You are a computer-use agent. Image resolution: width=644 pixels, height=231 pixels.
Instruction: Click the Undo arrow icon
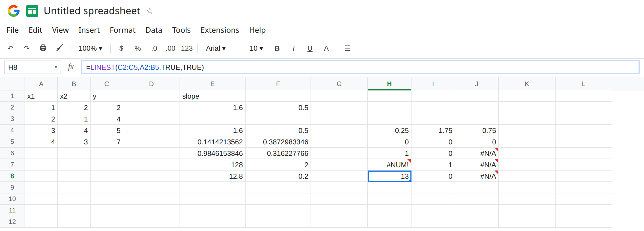(10, 48)
